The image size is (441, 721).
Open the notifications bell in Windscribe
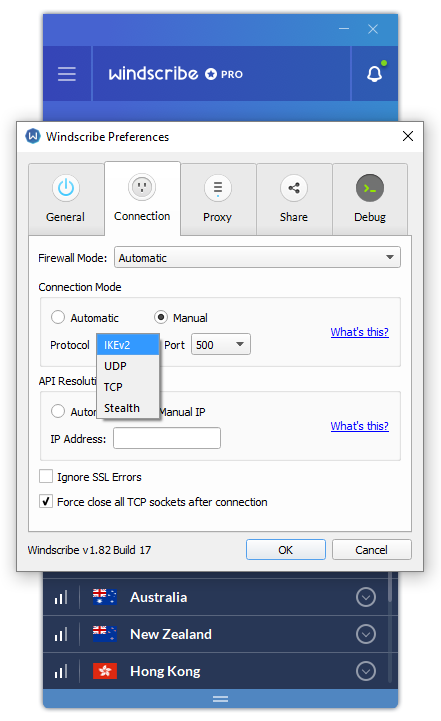[374, 74]
